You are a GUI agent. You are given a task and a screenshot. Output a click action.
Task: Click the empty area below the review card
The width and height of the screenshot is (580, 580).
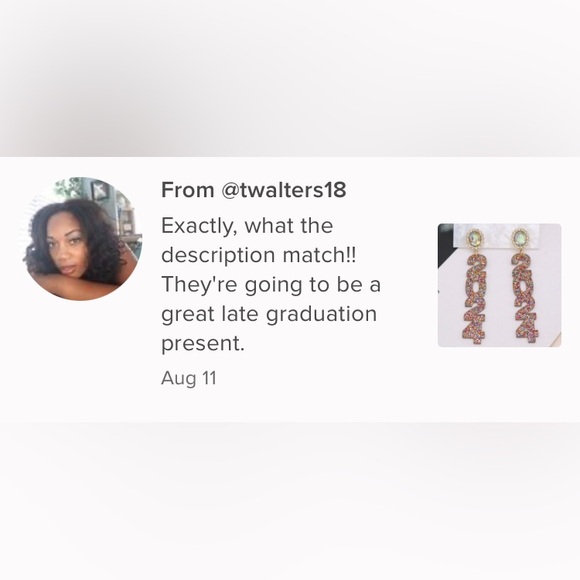[290, 501]
